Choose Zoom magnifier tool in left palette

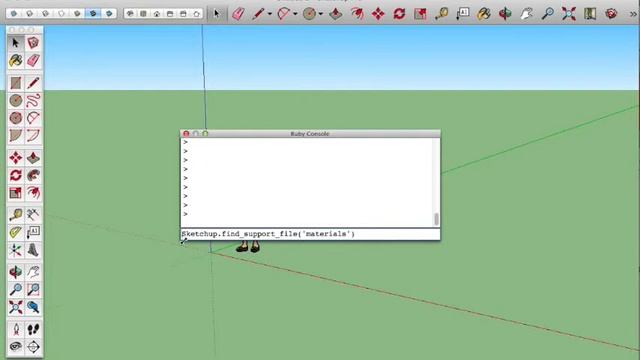pos(16,289)
